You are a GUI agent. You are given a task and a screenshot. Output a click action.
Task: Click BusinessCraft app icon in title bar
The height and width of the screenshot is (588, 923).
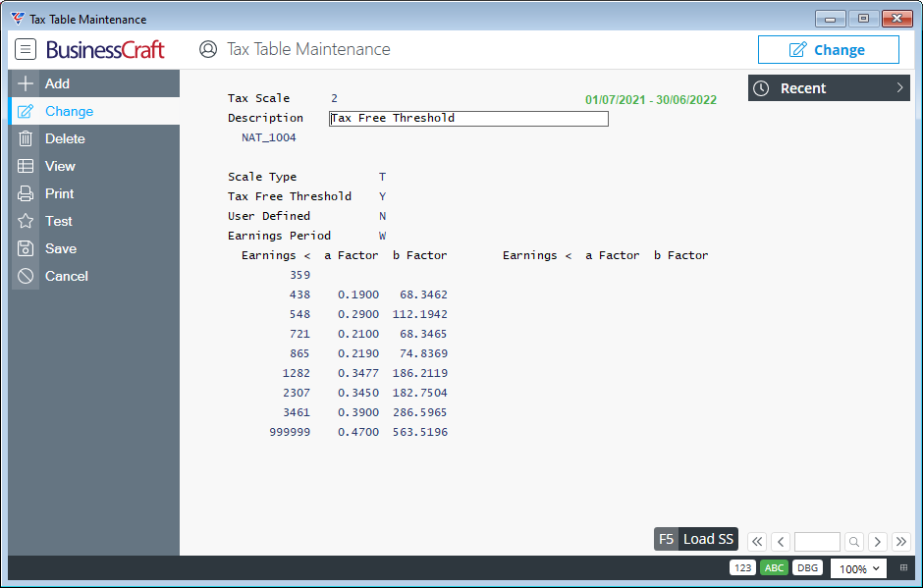(x=19, y=19)
